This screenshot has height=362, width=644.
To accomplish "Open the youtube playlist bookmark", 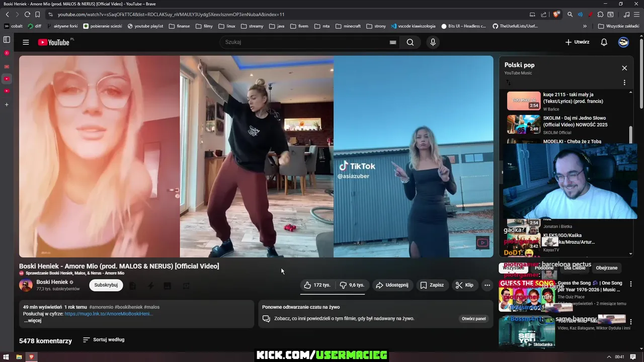I will click(x=145, y=26).
